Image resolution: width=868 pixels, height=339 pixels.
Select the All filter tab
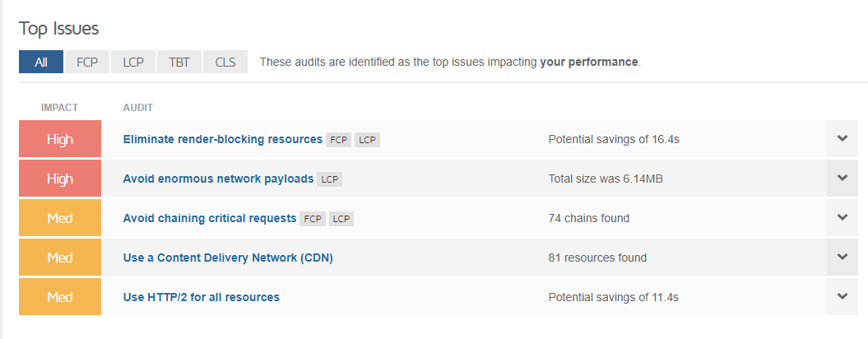[x=41, y=62]
